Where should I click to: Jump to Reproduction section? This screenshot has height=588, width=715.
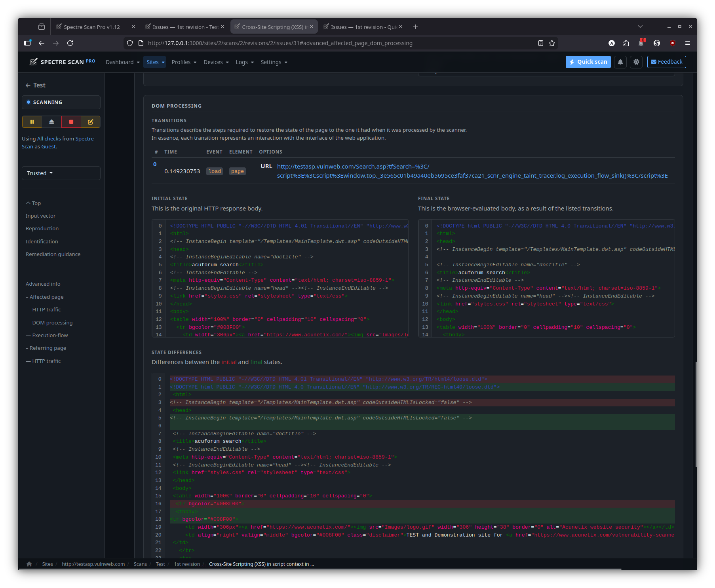pos(42,229)
